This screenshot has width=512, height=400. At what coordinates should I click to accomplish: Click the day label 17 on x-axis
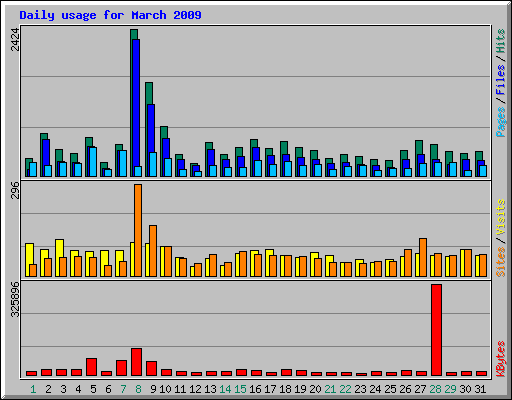(270, 389)
